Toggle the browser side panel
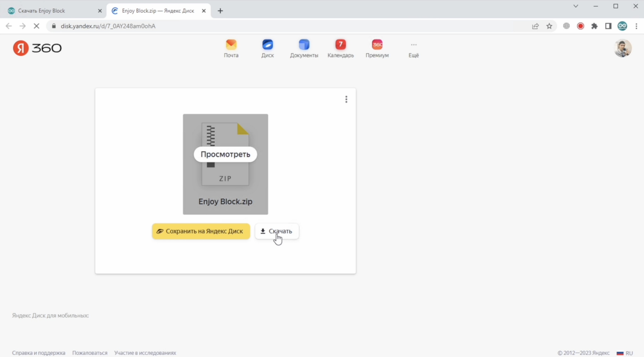This screenshot has height=357, width=644. click(x=608, y=26)
